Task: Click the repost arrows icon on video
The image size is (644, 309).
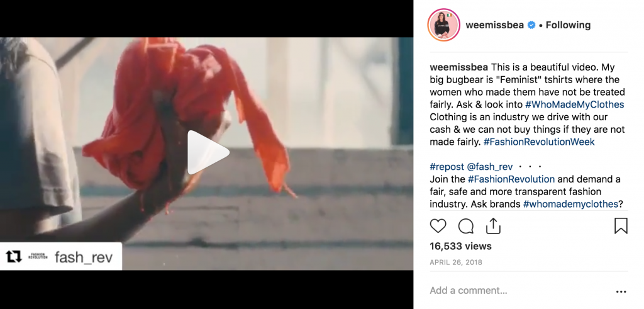Action: (x=14, y=257)
